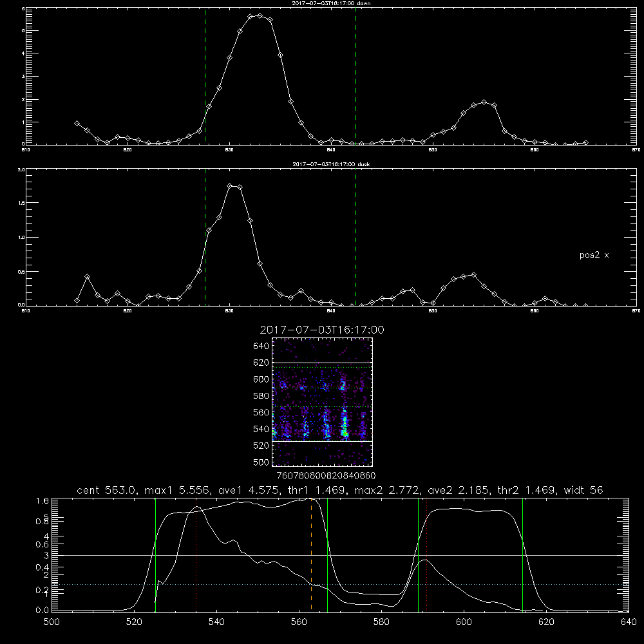Screen dimensions: 644x644
Task: Select the 'max2 2.772' value in the stats line
Action: coord(387,490)
